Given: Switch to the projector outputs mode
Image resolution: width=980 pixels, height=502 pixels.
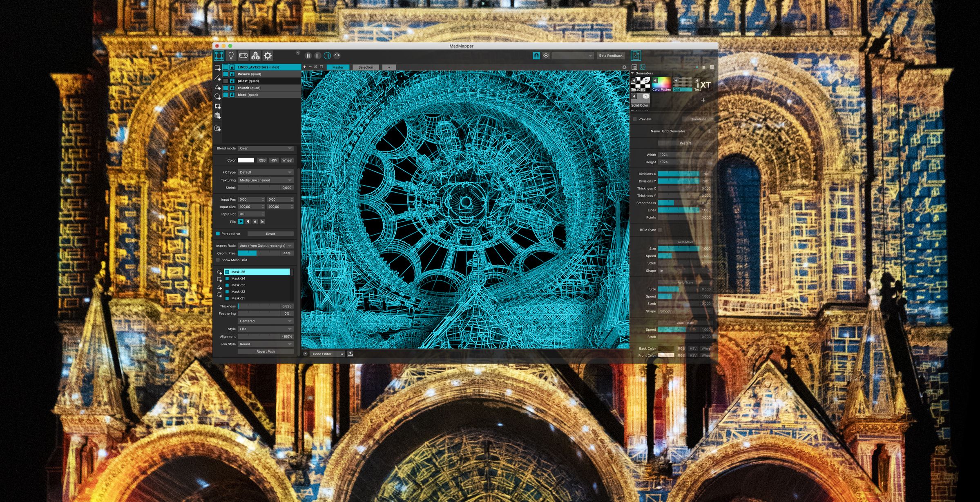Looking at the screenshot, I should coord(243,56).
